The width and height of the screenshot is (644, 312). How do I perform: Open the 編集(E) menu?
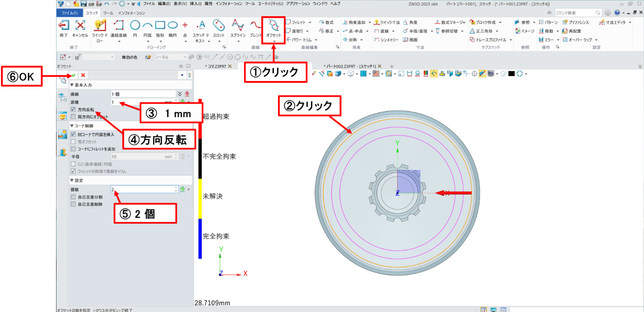click(164, 3)
